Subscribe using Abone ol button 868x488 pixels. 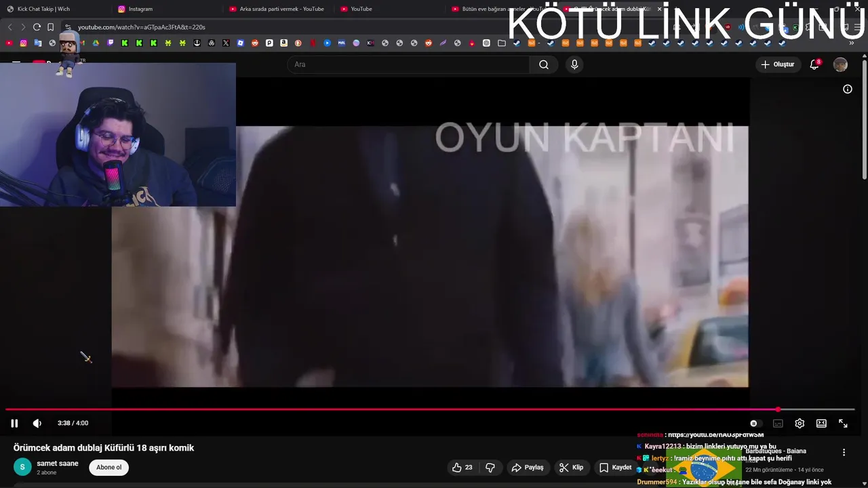pyautogui.click(x=108, y=467)
